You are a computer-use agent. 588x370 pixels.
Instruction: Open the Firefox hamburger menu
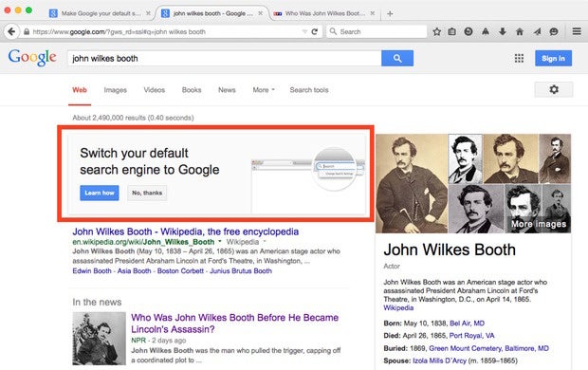click(x=577, y=31)
